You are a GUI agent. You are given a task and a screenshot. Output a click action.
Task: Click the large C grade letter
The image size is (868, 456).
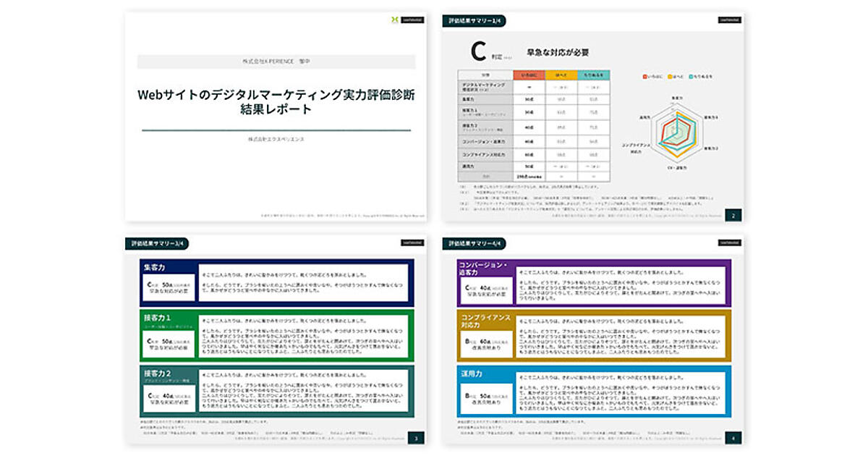[x=477, y=52]
